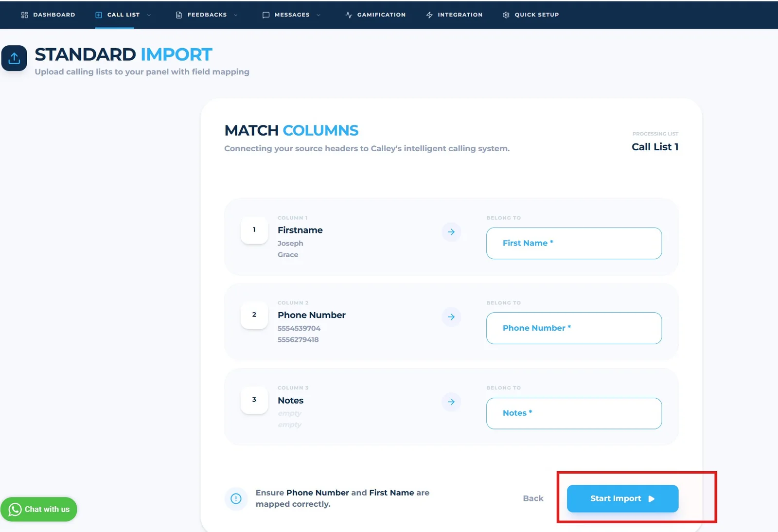Image resolution: width=778 pixels, height=532 pixels.
Task: Open the Phone Number mapping dropdown
Action: click(574, 328)
